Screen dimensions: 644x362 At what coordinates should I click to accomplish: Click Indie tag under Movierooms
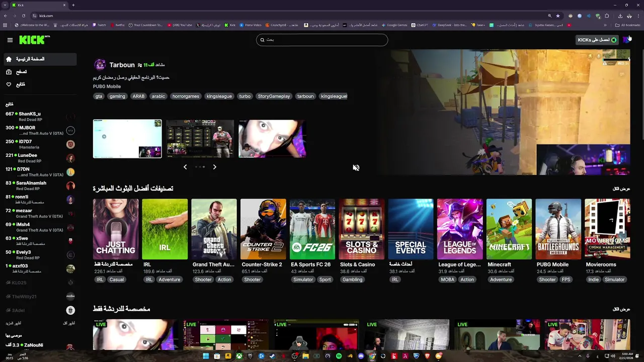coord(594,280)
